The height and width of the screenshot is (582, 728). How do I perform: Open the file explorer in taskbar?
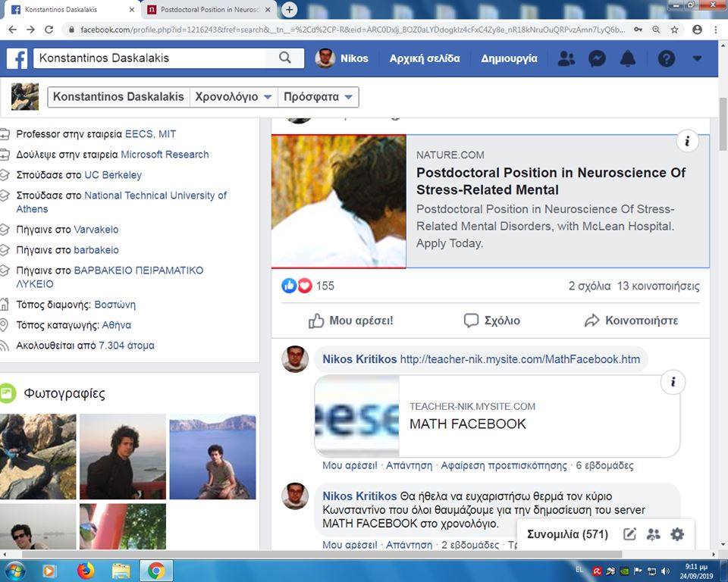(x=121, y=571)
